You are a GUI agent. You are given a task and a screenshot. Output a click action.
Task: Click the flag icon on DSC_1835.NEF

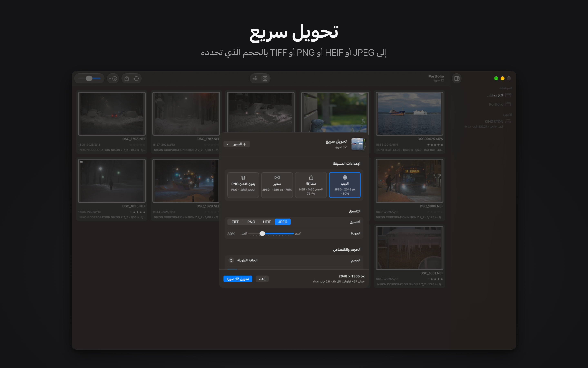pos(82,162)
